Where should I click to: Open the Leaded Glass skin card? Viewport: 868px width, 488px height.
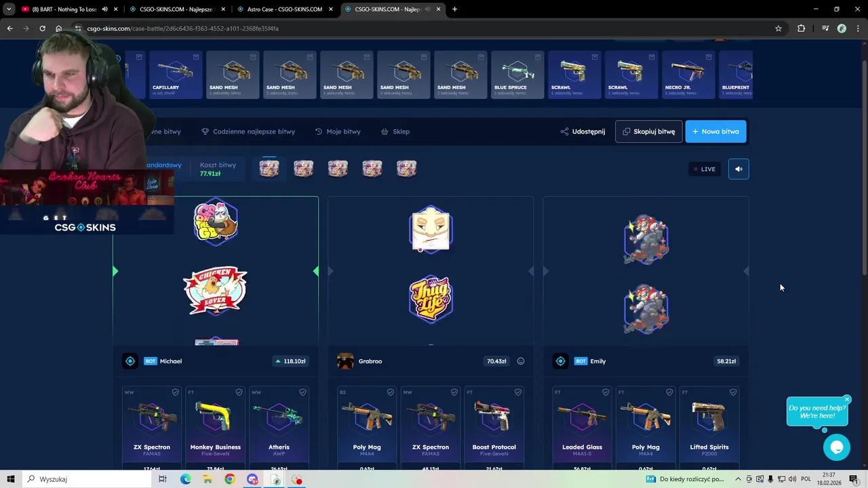coord(582,428)
